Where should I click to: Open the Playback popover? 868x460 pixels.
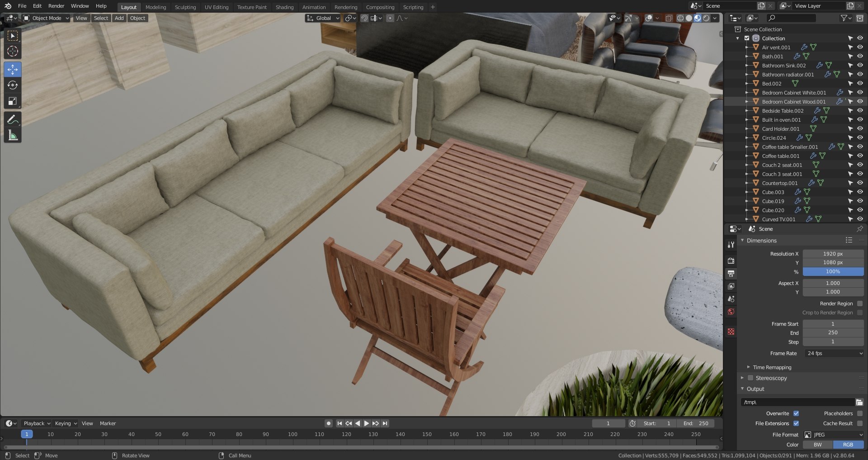[37, 423]
